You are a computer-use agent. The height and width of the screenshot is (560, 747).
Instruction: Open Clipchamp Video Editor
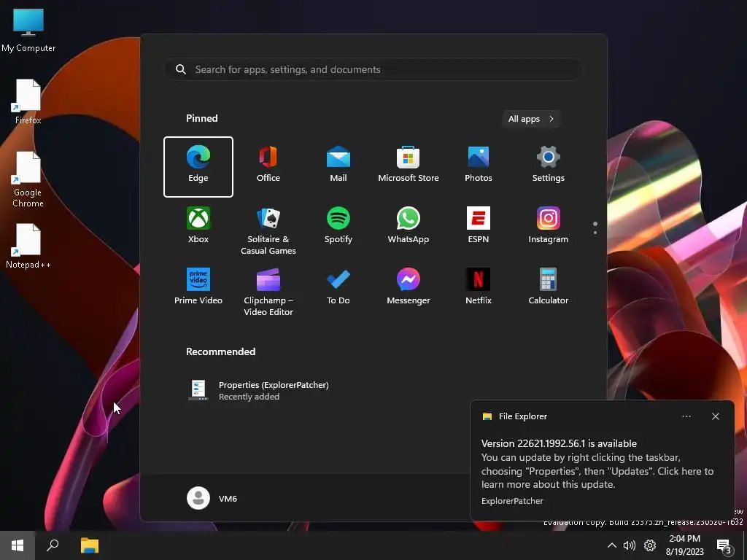(268, 292)
